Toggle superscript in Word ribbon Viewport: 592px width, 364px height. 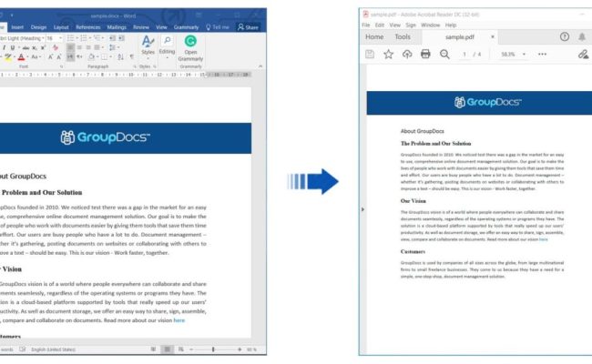point(43,47)
